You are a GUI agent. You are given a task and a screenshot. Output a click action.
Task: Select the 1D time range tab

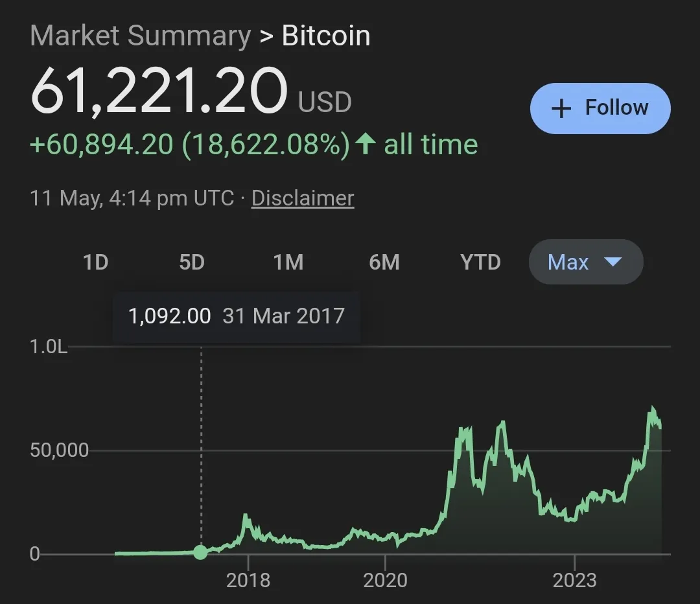click(x=95, y=262)
